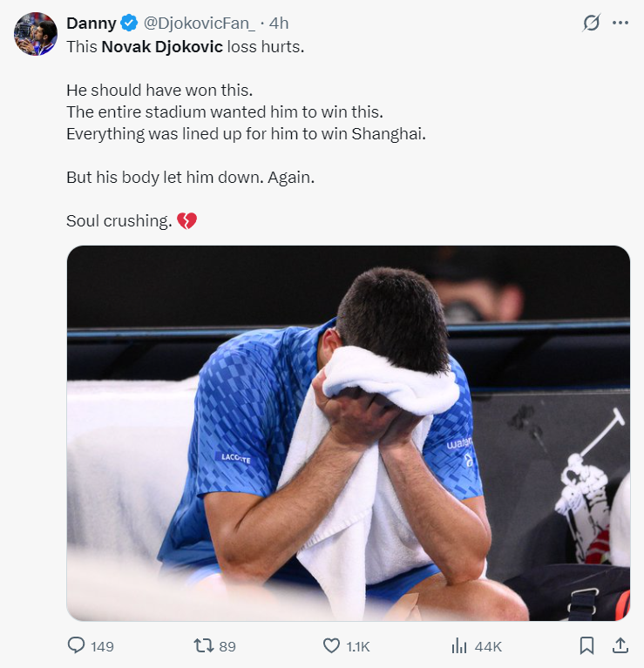The width and height of the screenshot is (644, 668).
Task: Bookmark this post
Action: click(587, 645)
